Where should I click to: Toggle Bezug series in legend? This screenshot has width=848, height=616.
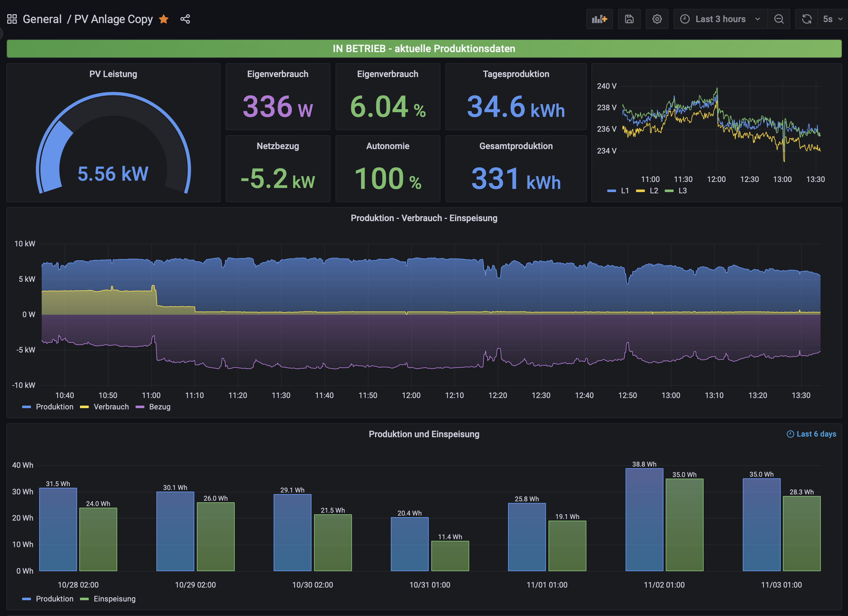160,407
